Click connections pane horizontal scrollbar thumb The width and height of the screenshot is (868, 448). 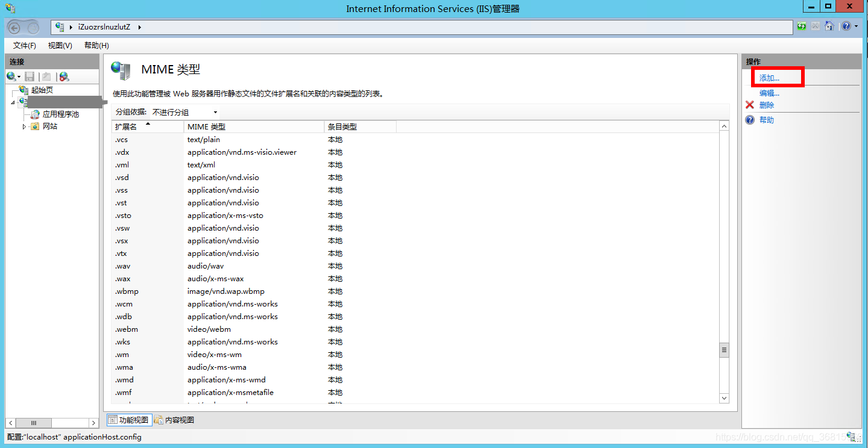coord(33,423)
